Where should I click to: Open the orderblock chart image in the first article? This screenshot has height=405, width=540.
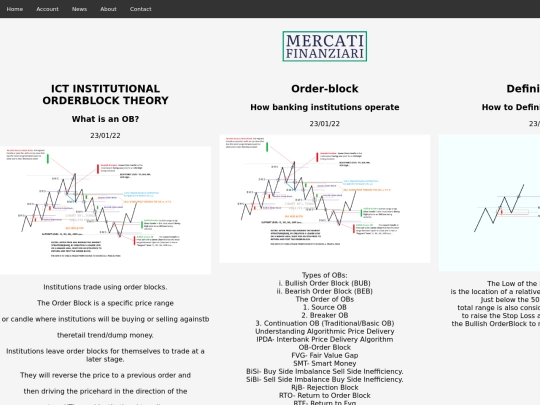coord(105,210)
